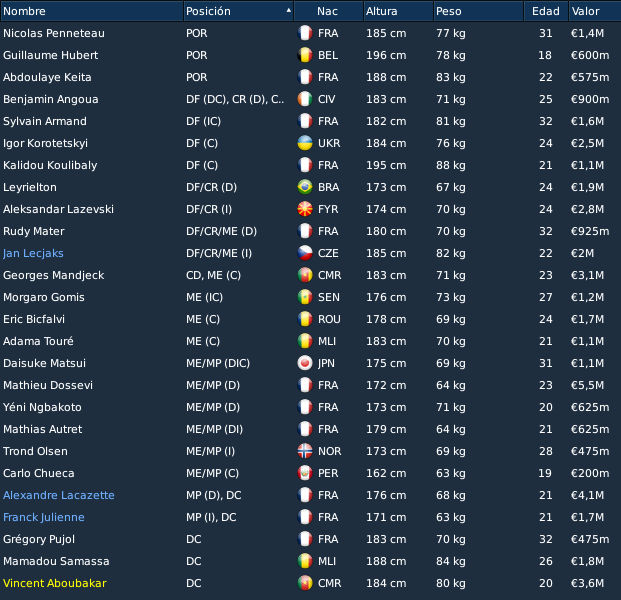Screen dimensions: 621x600
Task: Click the Peru flag for Carlo Chueca
Action: coord(305,473)
